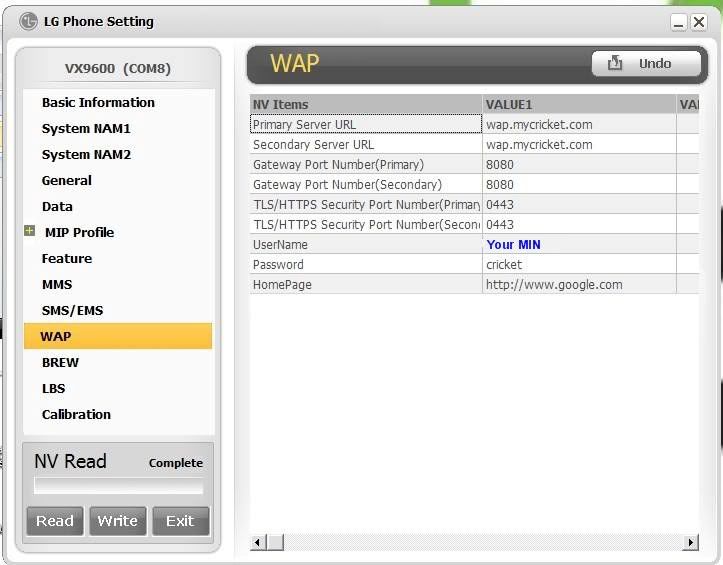Edit Primary Server URL value wap.mycricket.com
The width and height of the screenshot is (723, 565).
point(579,124)
